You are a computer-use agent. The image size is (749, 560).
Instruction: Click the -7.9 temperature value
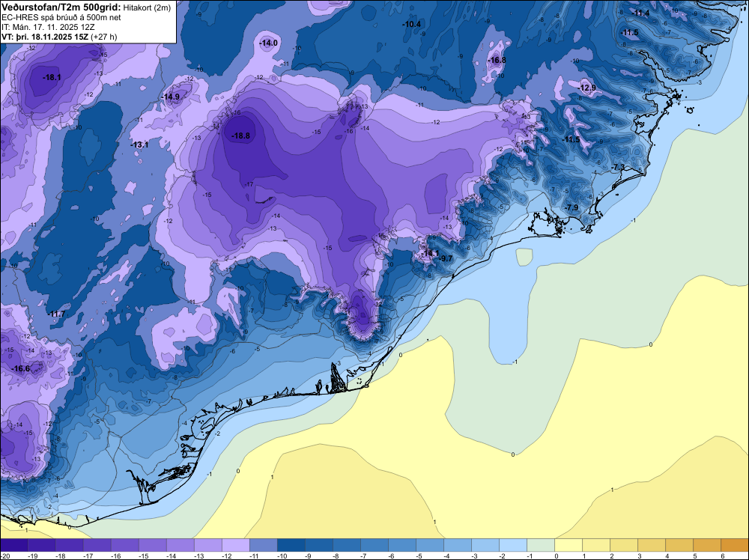point(571,207)
